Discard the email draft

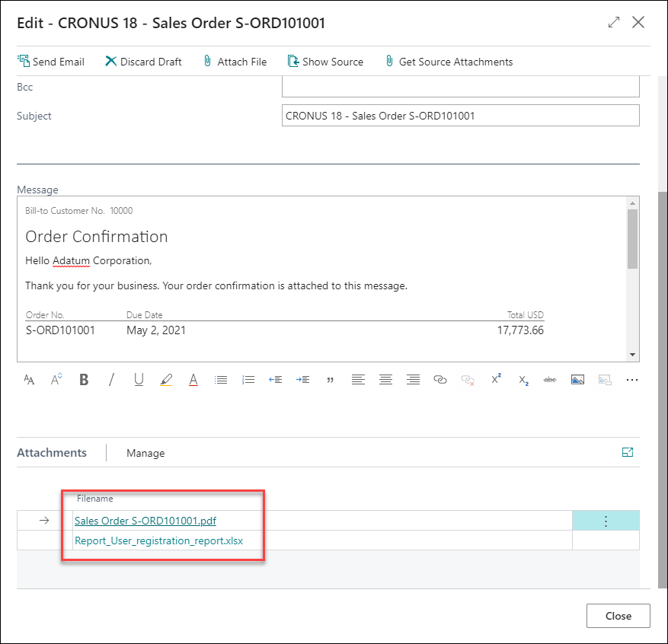click(x=143, y=62)
